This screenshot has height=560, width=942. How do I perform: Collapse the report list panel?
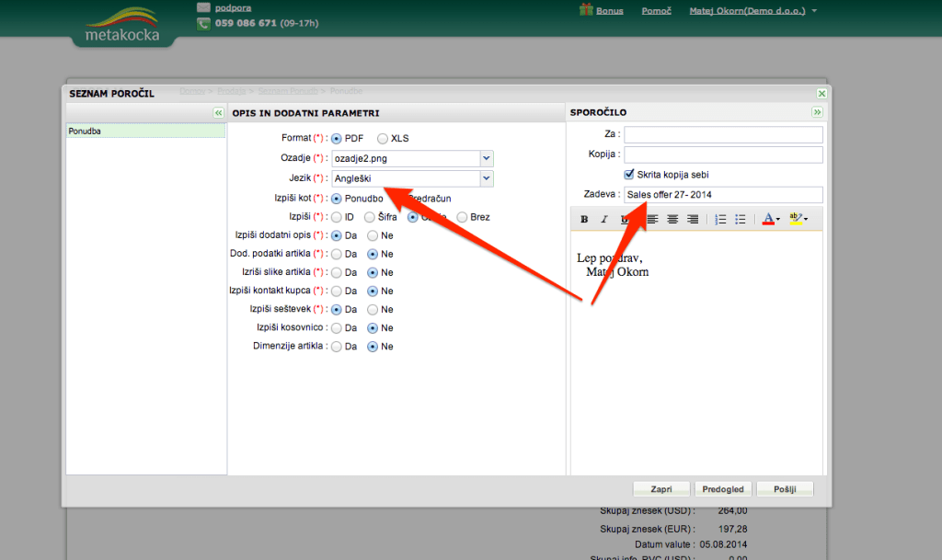[x=218, y=113]
